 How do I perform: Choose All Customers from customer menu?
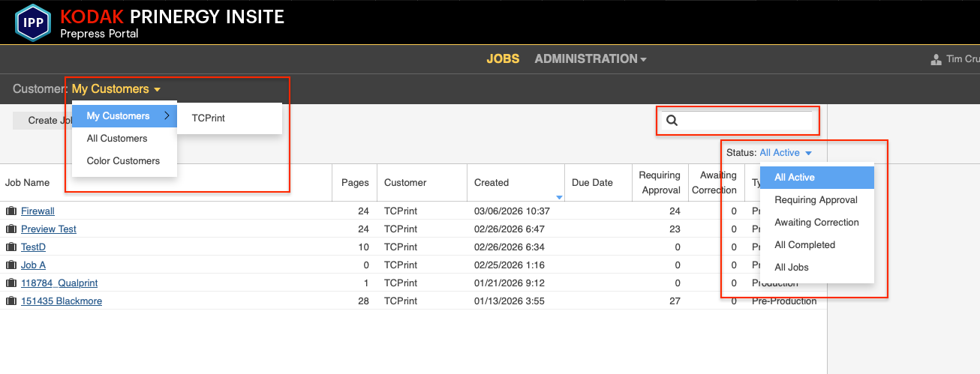(117, 139)
